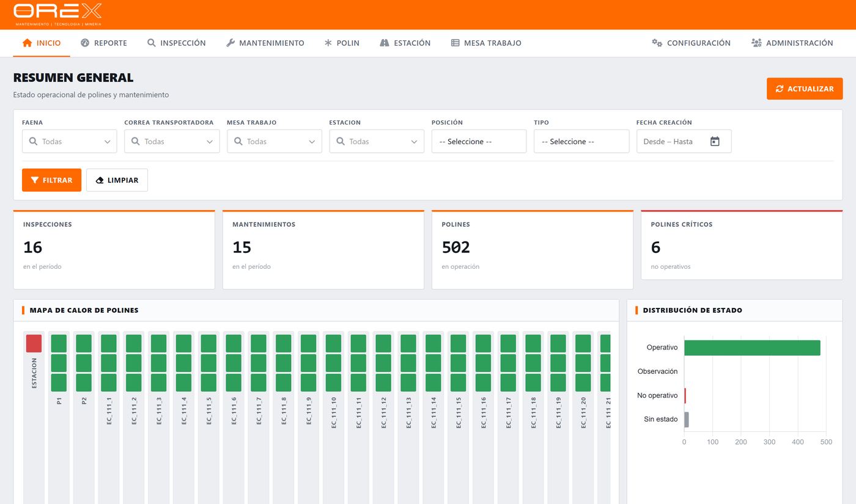Viewport: 856px width, 504px height.
Task: Click the MESA TRABAJO table icon
Action: pyautogui.click(x=456, y=43)
